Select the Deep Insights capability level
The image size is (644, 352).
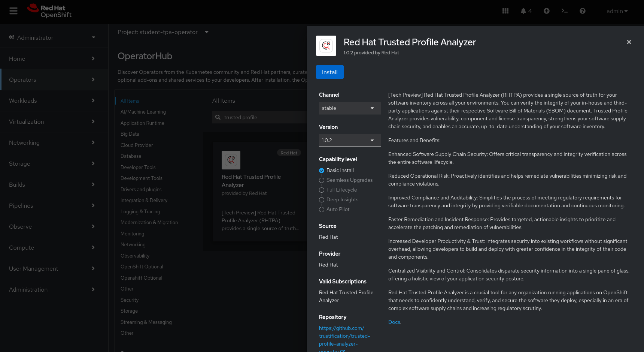(x=322, y=200)
